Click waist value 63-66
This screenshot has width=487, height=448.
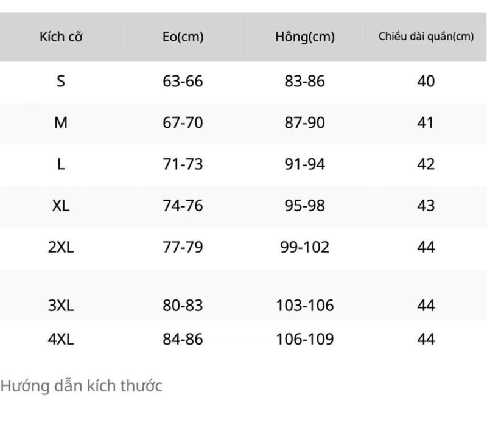point(183,82)
